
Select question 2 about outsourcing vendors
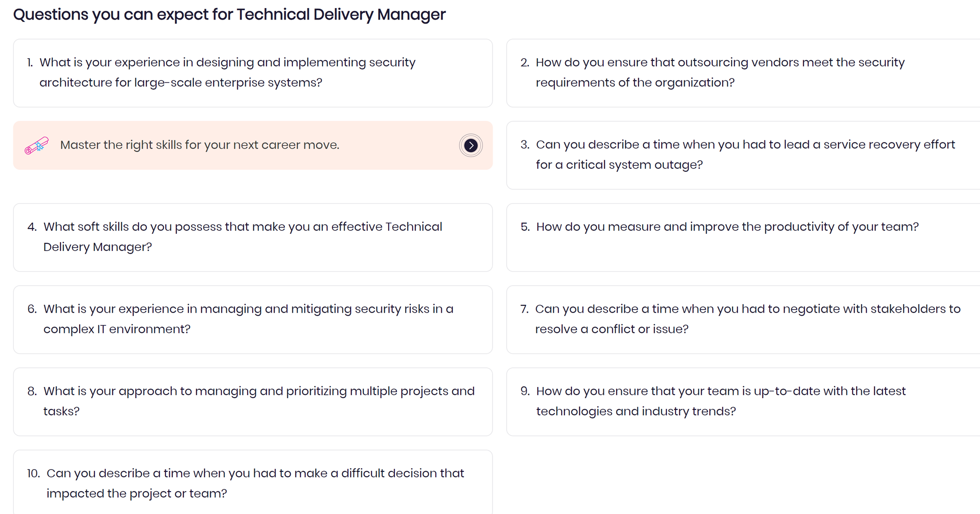[743, 73]
